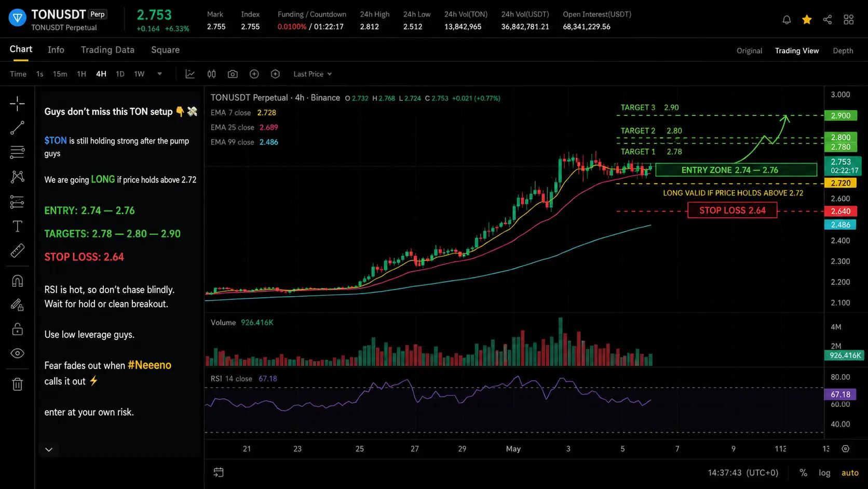This screenshot has height=489, width=868.
Task: Select the 15m time interval
Action: point(60,74)
